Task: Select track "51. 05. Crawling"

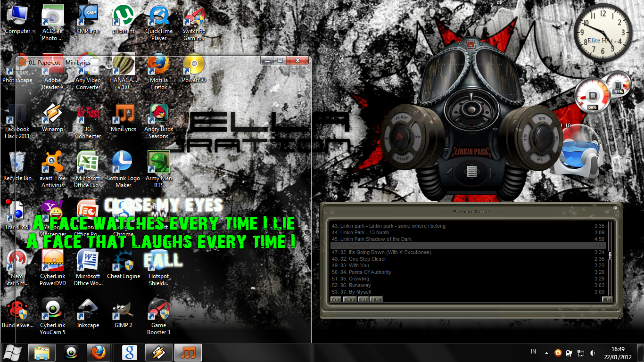Action: point(468,279)
